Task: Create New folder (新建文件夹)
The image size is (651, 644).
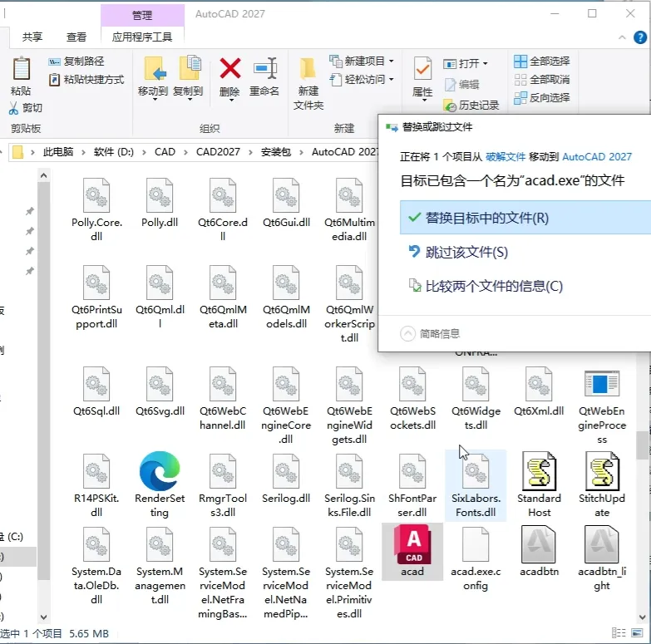Action: [308, 83]
